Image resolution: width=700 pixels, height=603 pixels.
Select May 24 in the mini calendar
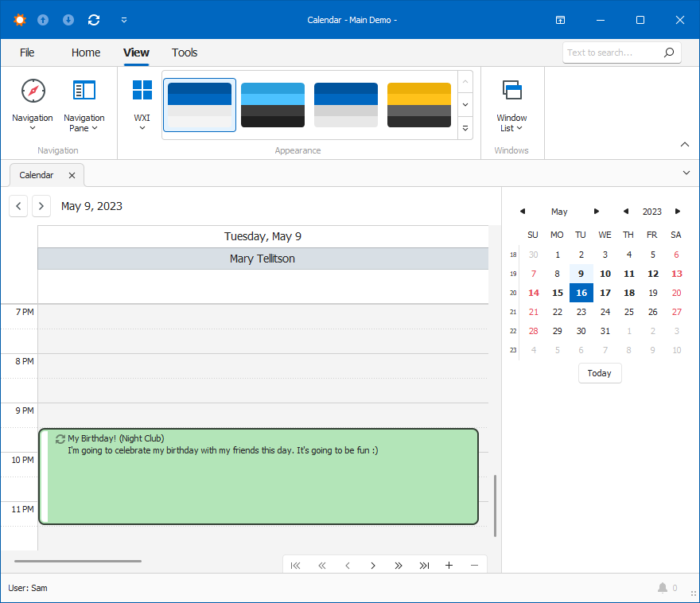[605, 312]
